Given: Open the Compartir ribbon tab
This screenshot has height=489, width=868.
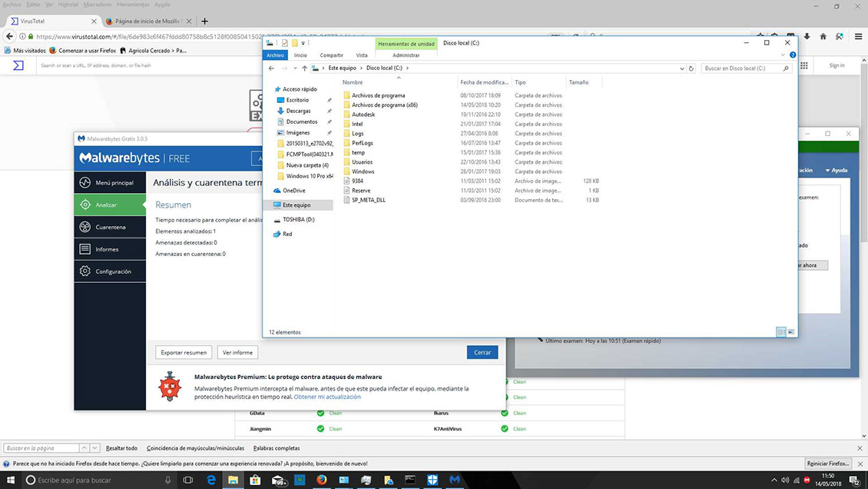Looking at the screenshot, I should 331,55.
